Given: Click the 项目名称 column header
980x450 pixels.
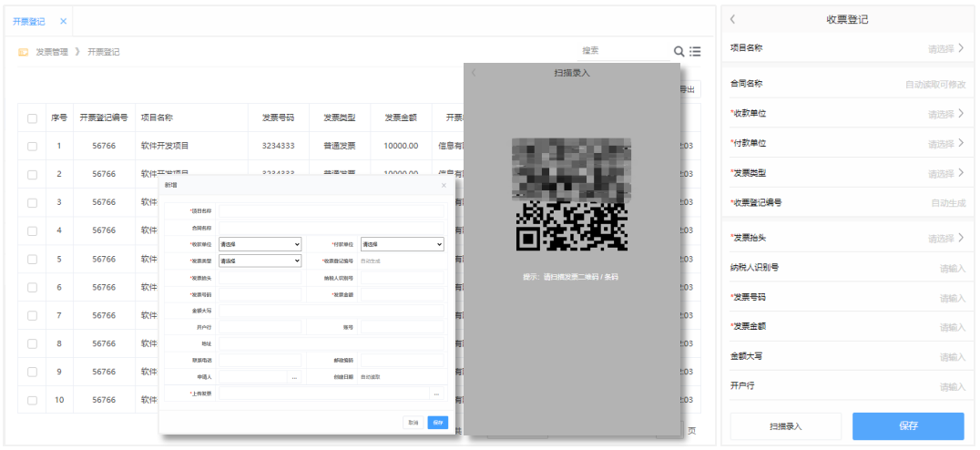Looking at the screenshot, I should click(x=157, y=118).
